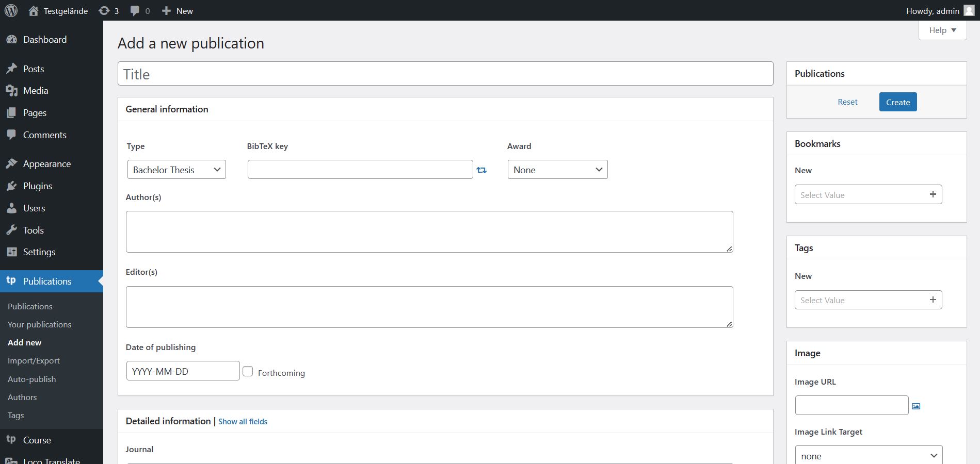Click the tp Course icon
Screen dimensions: 980x464
point(11,440)
